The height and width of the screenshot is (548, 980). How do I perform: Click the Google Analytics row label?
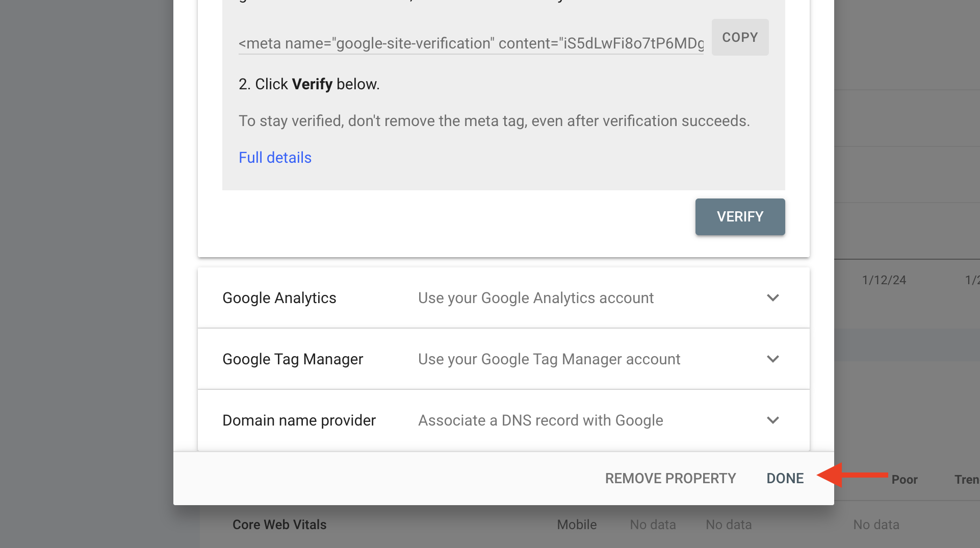click(x=279, y=297)
